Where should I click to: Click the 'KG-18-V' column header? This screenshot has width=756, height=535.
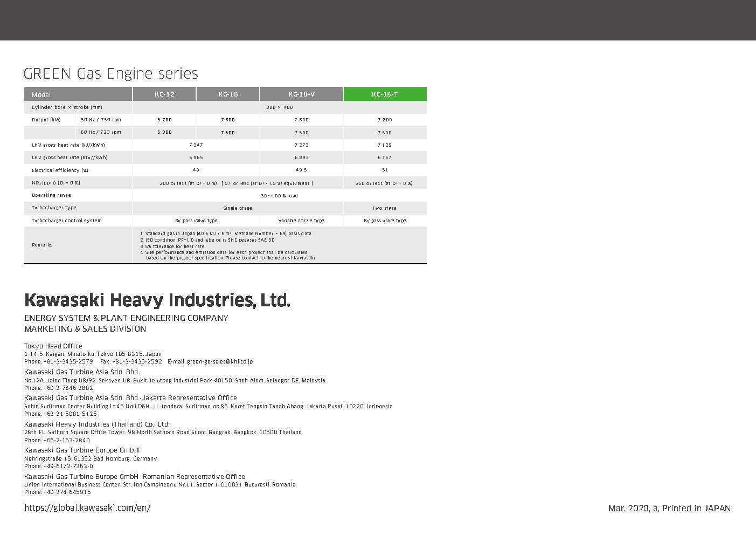[x=302, y=94]
